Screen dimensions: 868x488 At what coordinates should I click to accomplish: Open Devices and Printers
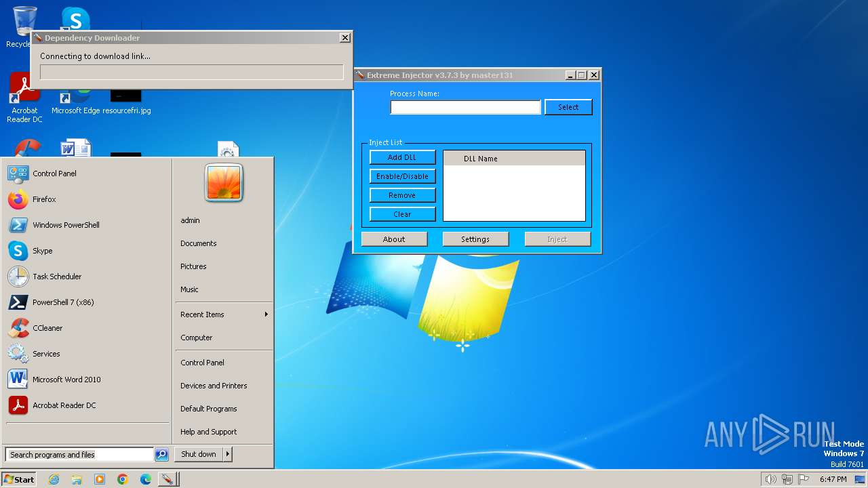point(214,386)
